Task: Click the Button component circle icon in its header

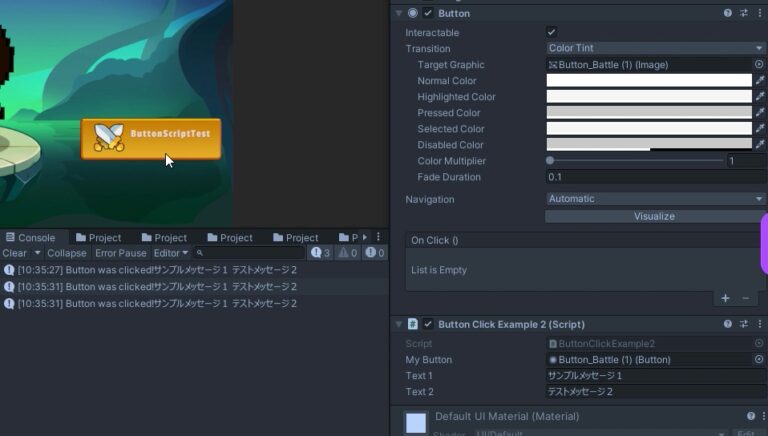Action: coord(413,13)
